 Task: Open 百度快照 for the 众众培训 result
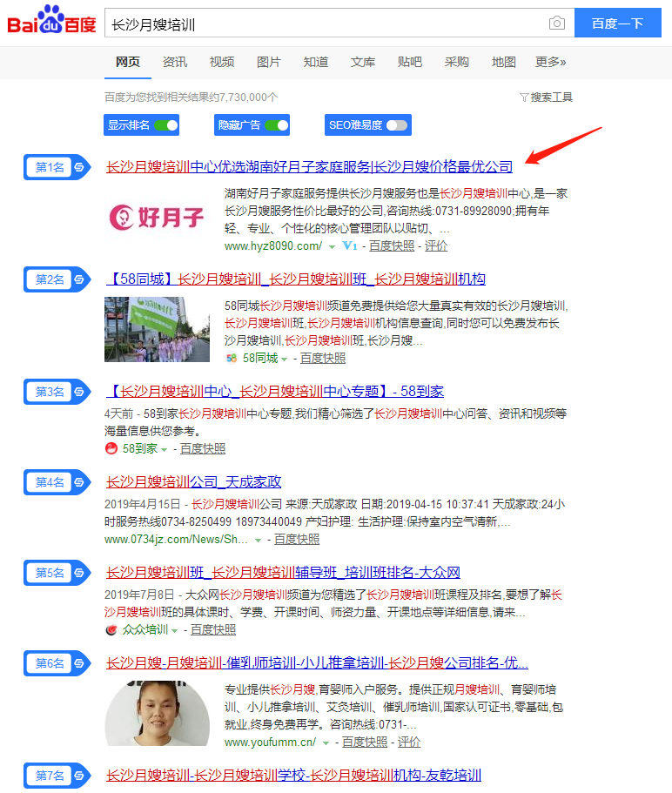click(x=213, y=630)
